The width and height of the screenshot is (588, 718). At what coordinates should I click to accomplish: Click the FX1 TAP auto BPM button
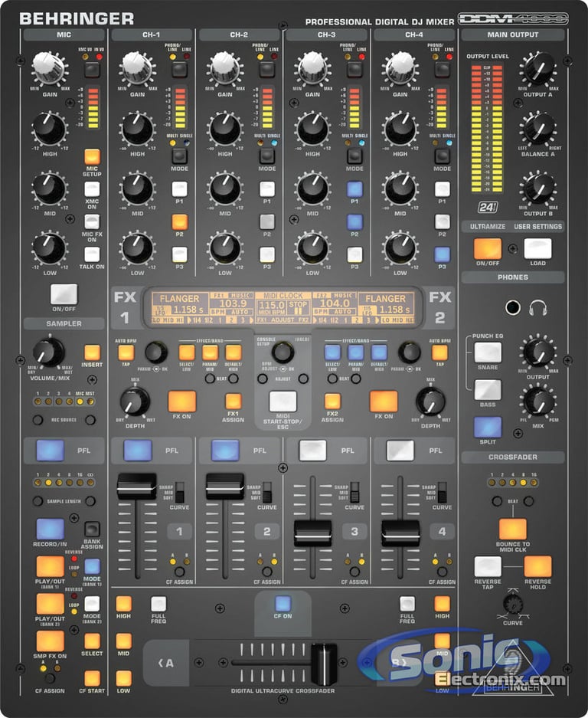coord(126,352)
